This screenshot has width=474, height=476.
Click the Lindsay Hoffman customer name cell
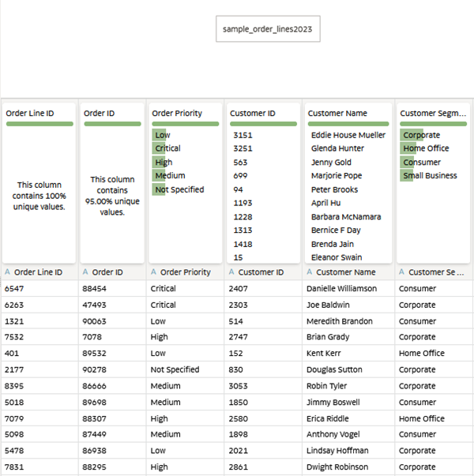pos(348,451)
